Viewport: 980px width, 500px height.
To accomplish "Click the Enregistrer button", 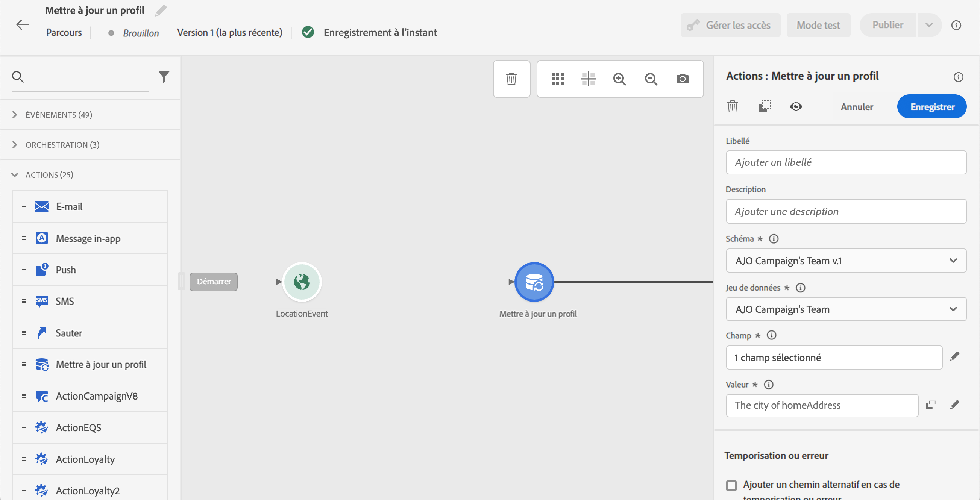I will [x=932, y=106].
